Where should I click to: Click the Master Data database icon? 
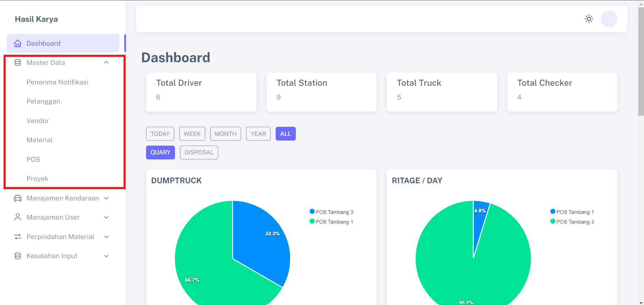coord(18,63)
